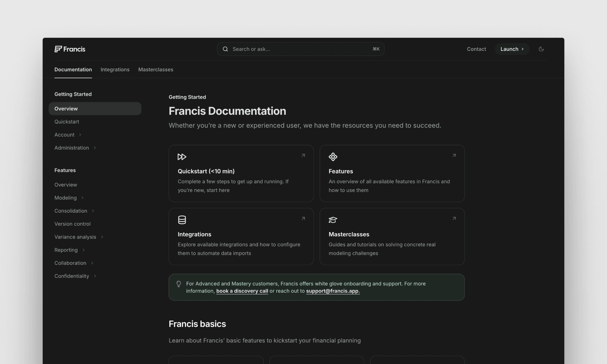The image size is (607, 364).
Task: Expand Variance analysis chevron
Action: pyautogui.click(x=102, y=237)
